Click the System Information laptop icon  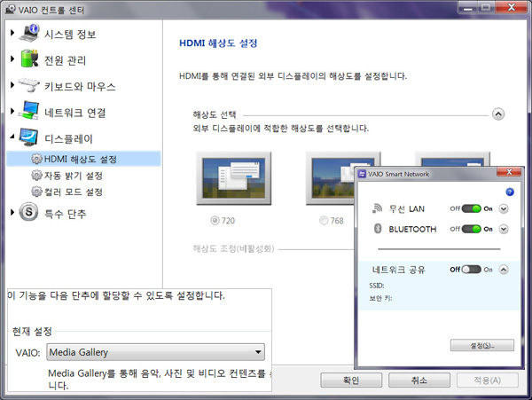[x=29, y=33]
